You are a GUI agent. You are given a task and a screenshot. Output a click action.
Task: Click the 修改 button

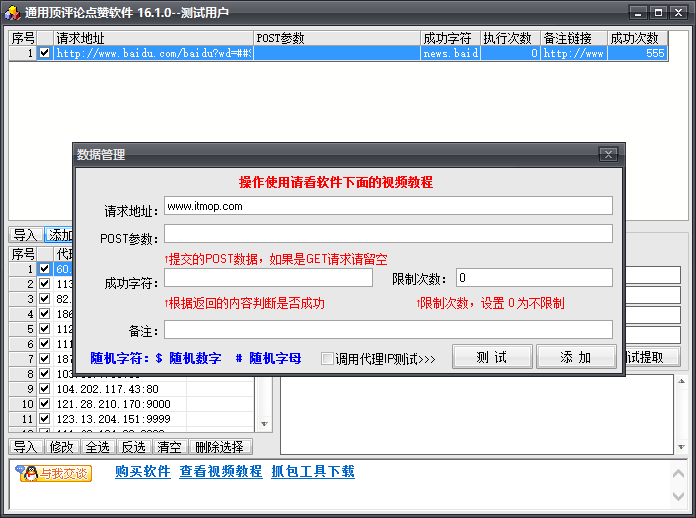tap(62, 447)
